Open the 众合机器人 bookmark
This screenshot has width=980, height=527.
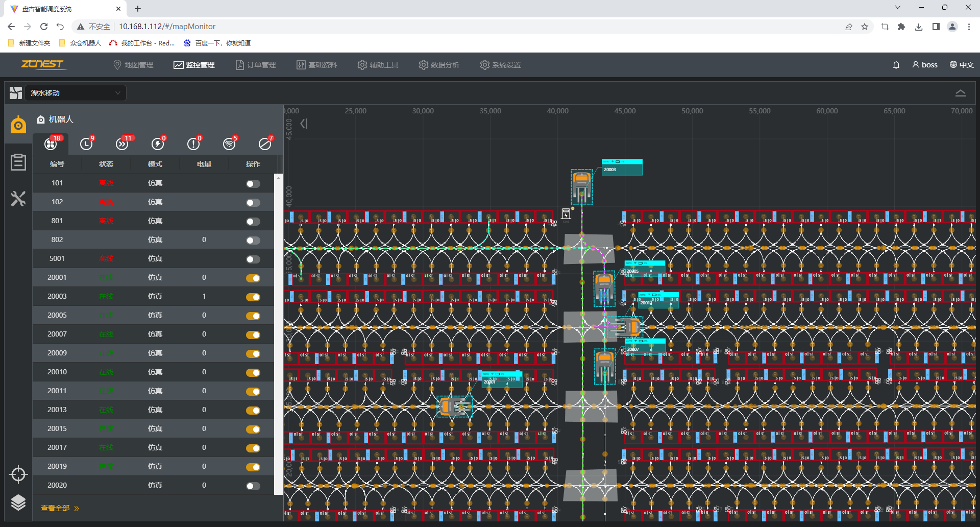[x=80, y=43]
